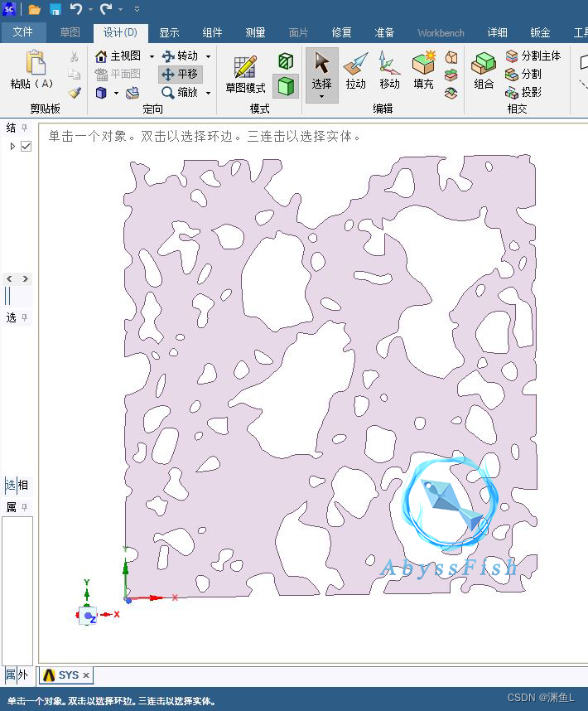Switch to the 相 panel tab

23,485
